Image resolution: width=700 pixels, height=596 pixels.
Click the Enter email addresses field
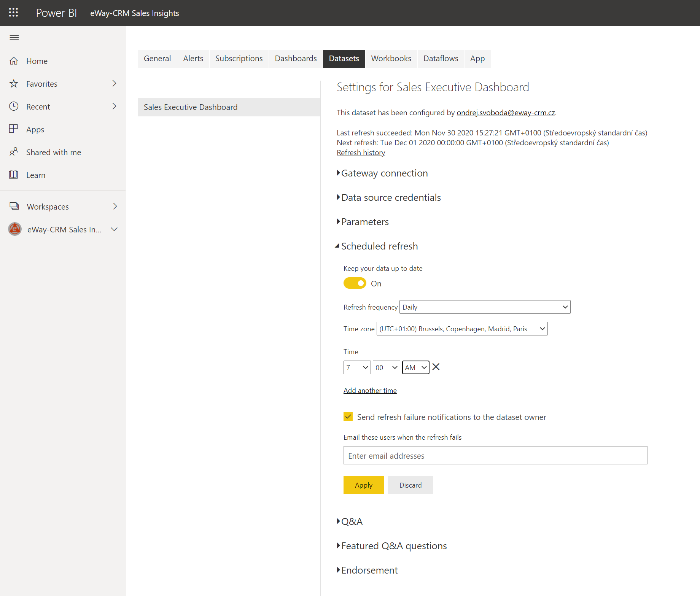point(495,455)
